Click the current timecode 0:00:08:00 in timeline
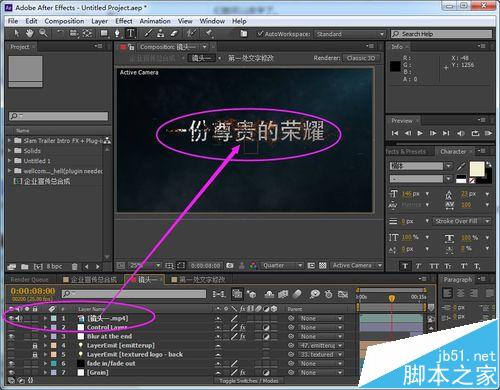The height and width of the screenshot is (390, 500). tap(33, 291)
